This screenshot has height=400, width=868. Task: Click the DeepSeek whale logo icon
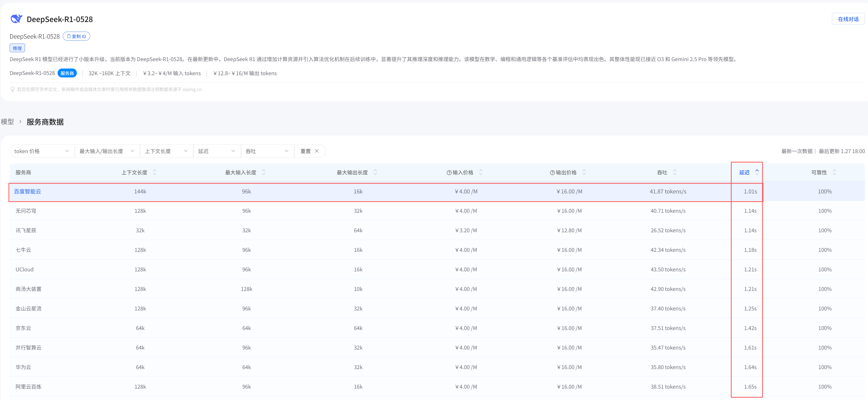(16, 19)
